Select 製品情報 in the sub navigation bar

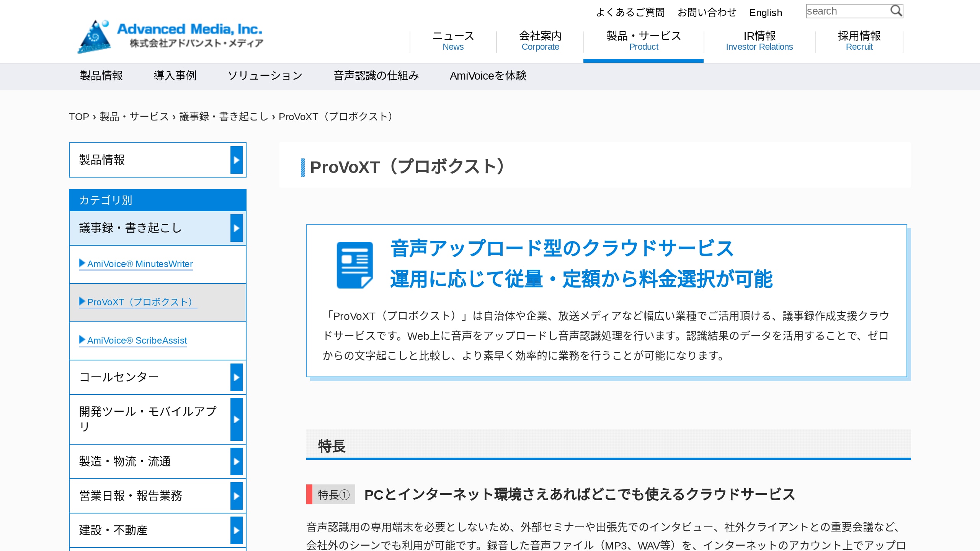click(x=101, y=76)
